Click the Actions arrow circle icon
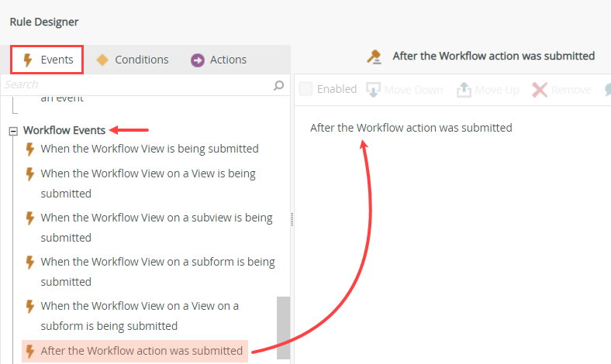Screen dimensions: 611x364 point(198,60)
